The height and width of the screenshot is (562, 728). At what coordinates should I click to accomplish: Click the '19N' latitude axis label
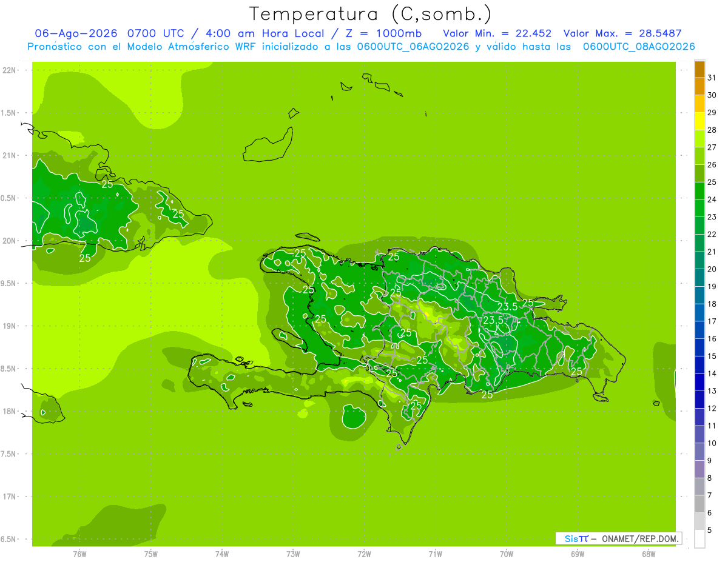click(9, 326)
